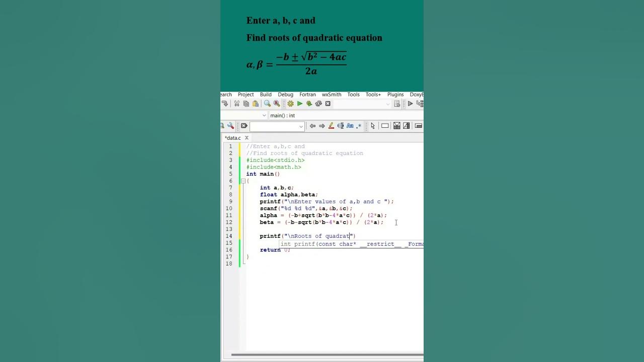Click the green Run arrow icon

[300, 104]
